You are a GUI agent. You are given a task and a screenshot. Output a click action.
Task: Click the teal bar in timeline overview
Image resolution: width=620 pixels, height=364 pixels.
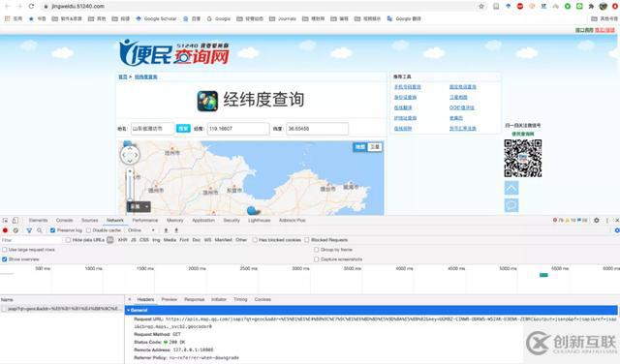(543, 275)
